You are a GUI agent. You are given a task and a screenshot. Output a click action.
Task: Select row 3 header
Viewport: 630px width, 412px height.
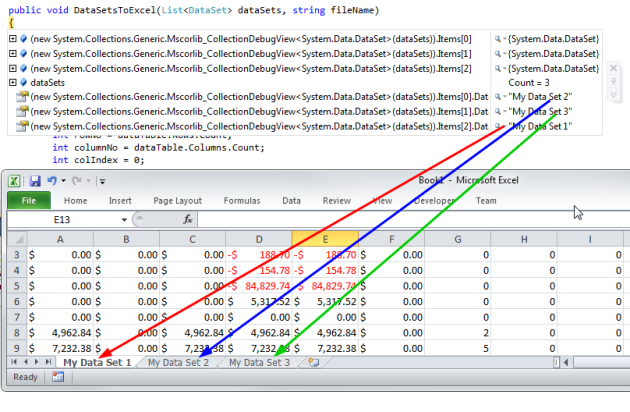(x=17, y=255)
